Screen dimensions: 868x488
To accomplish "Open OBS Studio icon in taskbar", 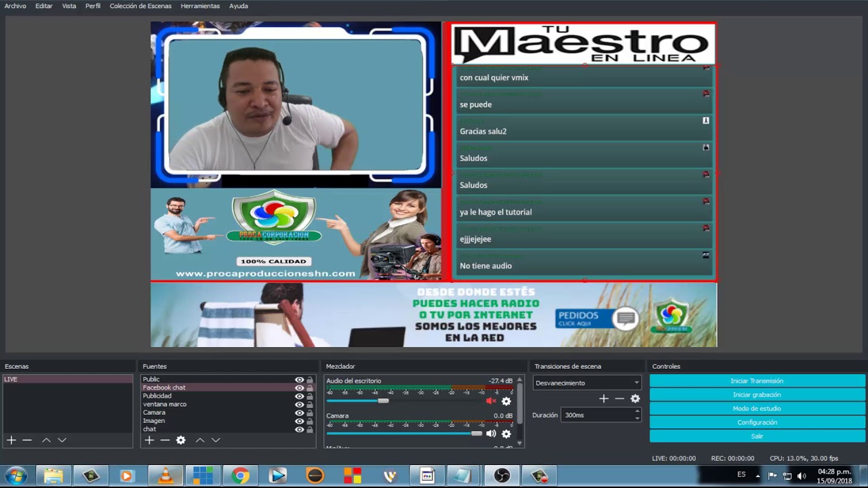I will pos(502,476).
